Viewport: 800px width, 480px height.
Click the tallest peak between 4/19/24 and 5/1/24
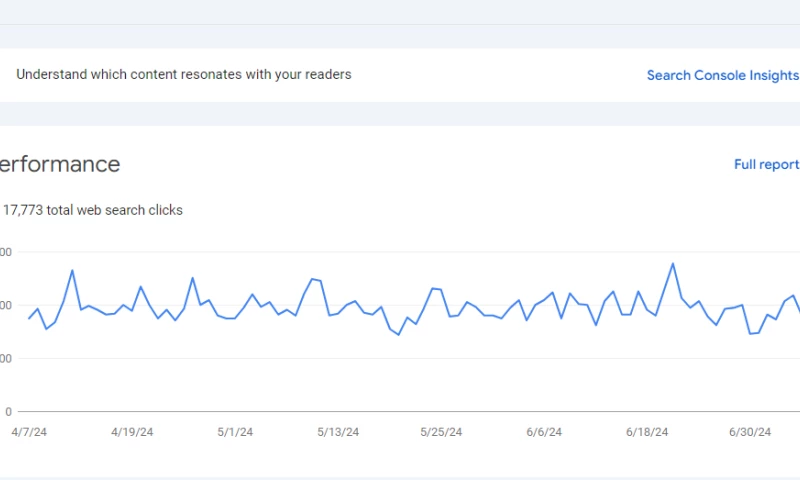192,278
